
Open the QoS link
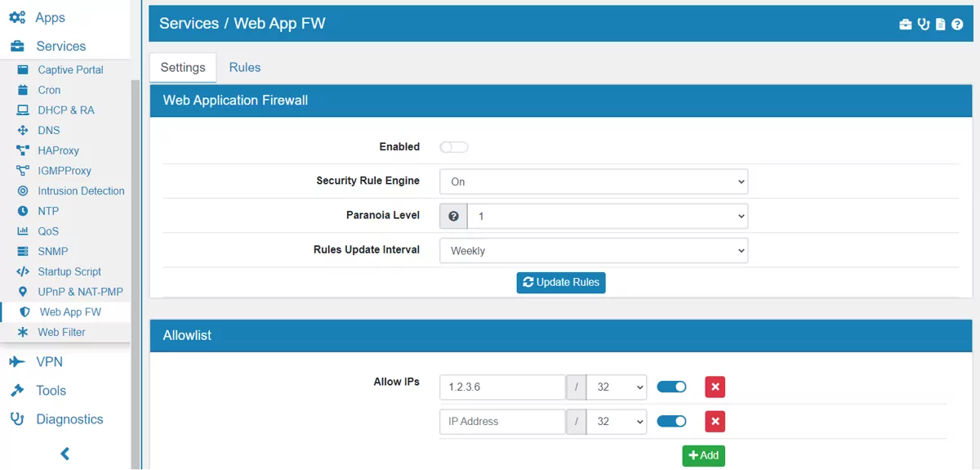point(48,231)
